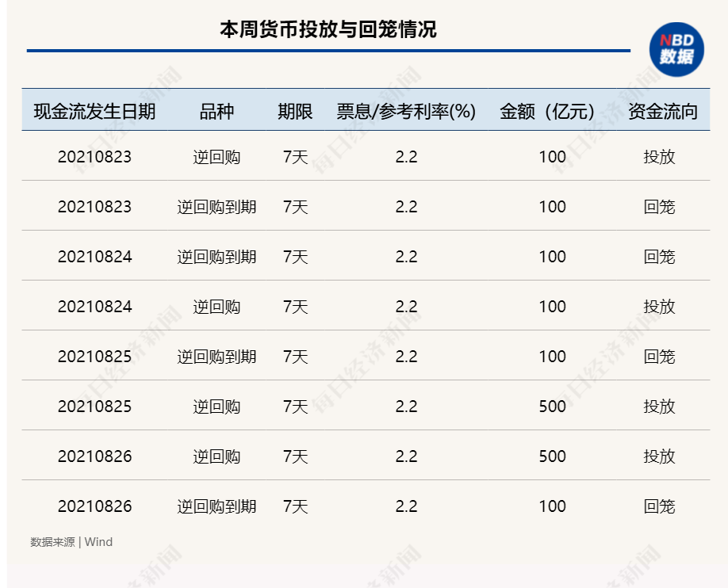Click 回笼 in the 20210825 row
This screenshot has height=588, width=728.
point(659,357)
